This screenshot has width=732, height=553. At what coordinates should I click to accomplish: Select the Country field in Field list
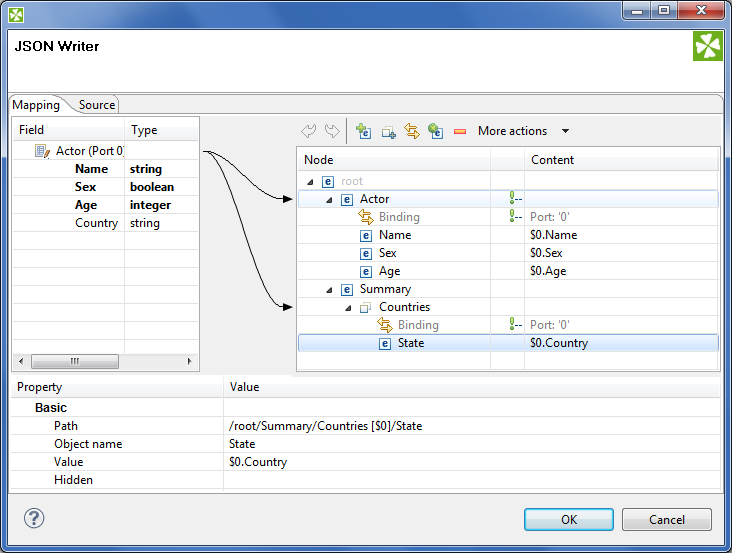pos(97,223)
